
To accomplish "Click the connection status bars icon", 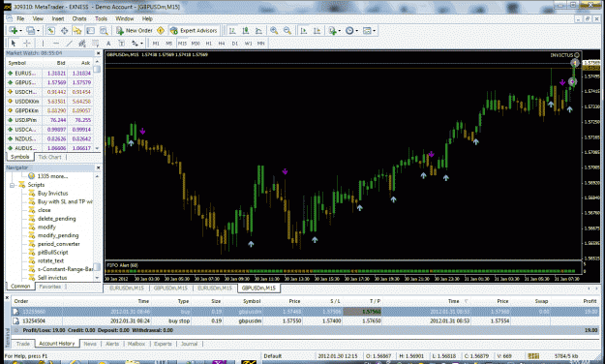I will (x=533, y=356).
